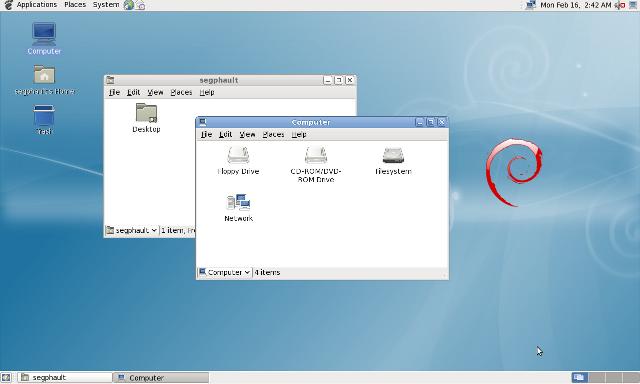Open File menu in Computer window

pyautogui.click(x=206, y=134)
